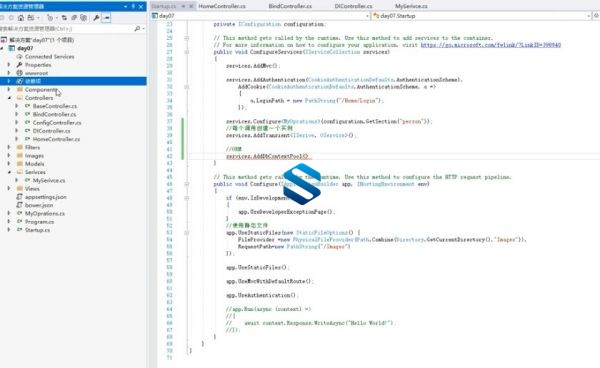The image size is (600, 368).
Task: Click the services.AddDbContextPool code line
Action: (269, 156)
